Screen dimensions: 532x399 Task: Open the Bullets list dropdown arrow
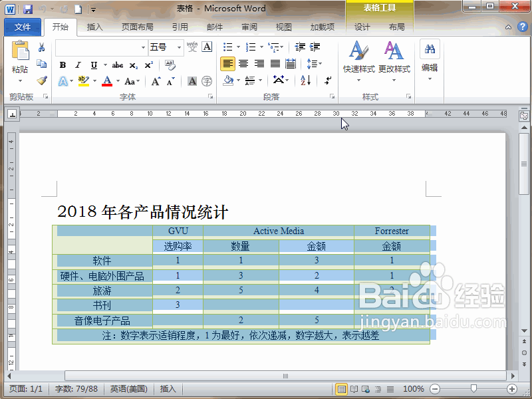coord(238,47)
